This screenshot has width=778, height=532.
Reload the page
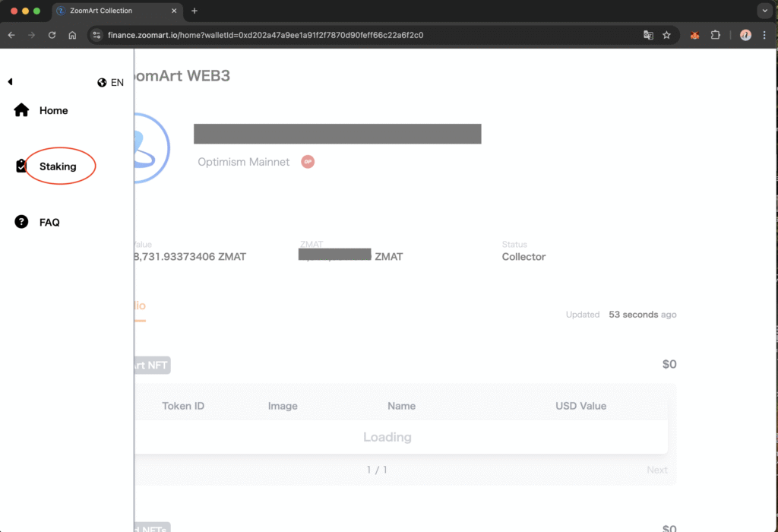52,35
